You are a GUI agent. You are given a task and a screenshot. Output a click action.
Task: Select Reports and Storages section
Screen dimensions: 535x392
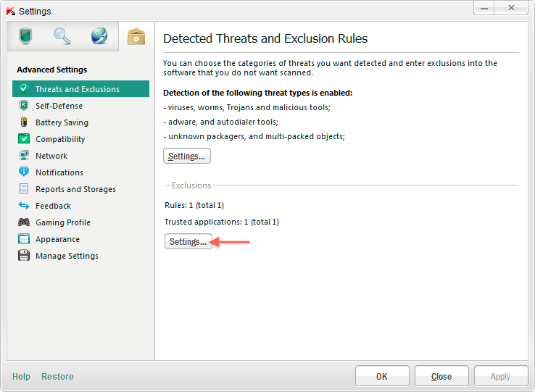[x=75, y=189]
